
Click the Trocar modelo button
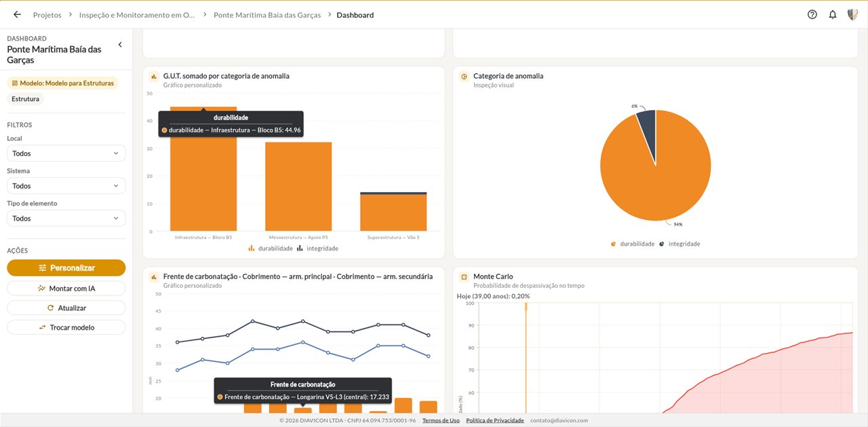66,327
